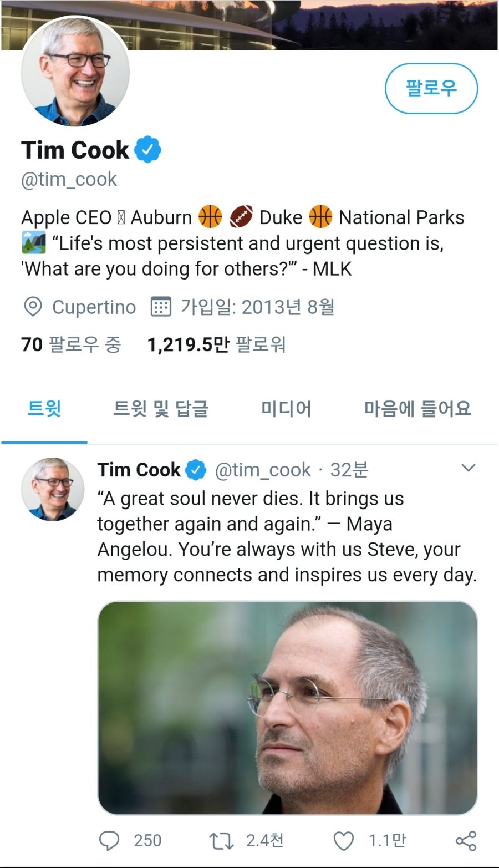Open the Steve Jobs photo in the tweet
This screenshot has height=868, width=499.
pos(288,704)
